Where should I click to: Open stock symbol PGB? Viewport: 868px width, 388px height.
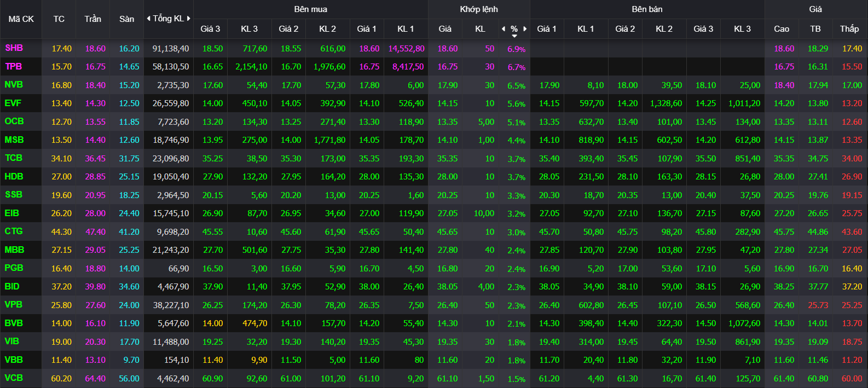[x=14, y=268]
